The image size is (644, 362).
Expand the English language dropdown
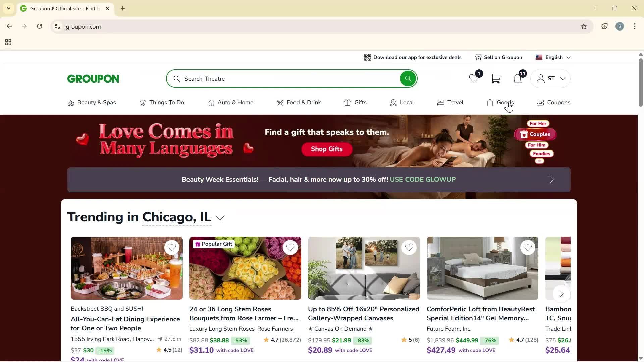coord(553,57)
